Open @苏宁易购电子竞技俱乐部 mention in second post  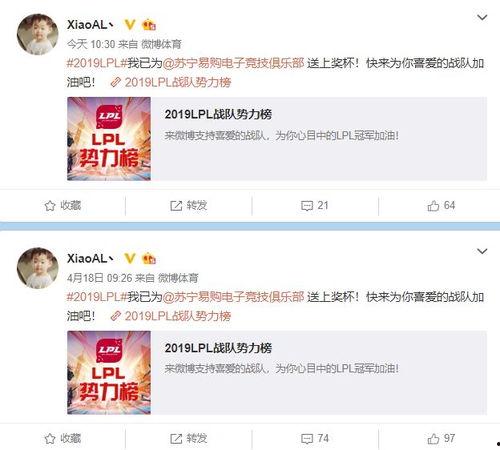pos(233,297)
